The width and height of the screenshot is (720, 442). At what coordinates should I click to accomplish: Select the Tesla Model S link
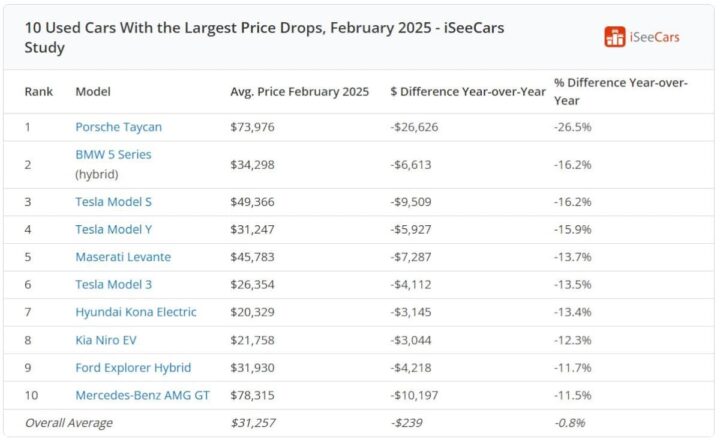click(113, 202)
